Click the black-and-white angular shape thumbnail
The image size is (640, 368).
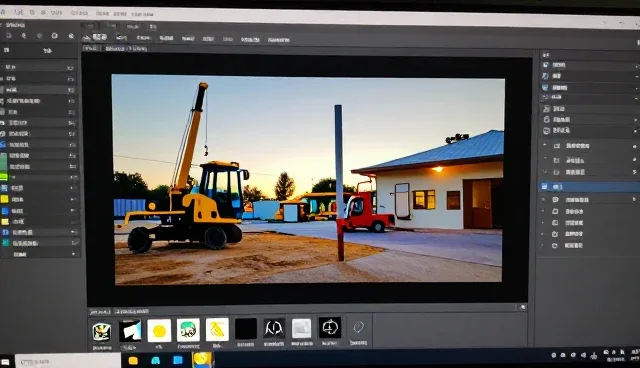point(130,330)
